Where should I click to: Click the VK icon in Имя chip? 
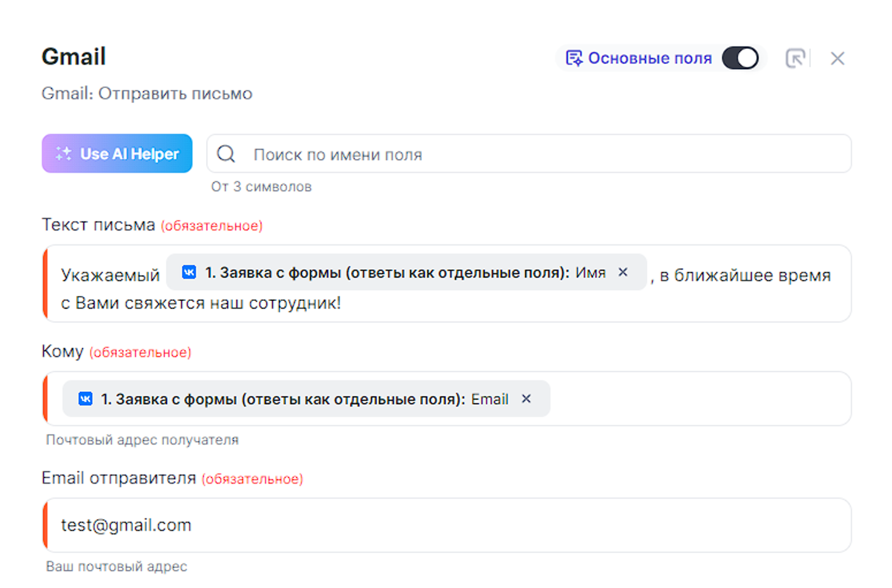189,272
